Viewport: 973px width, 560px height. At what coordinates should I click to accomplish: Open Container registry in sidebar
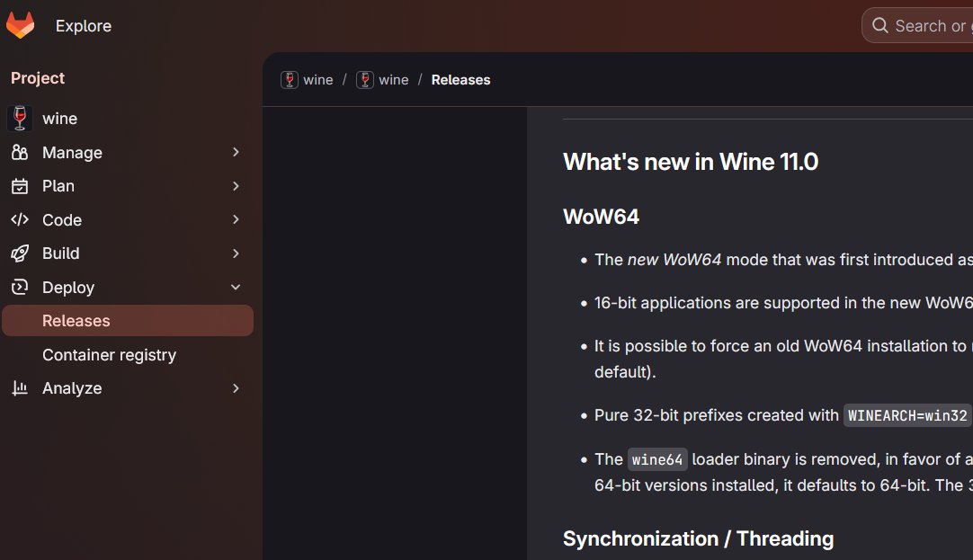tap(109, 355)
